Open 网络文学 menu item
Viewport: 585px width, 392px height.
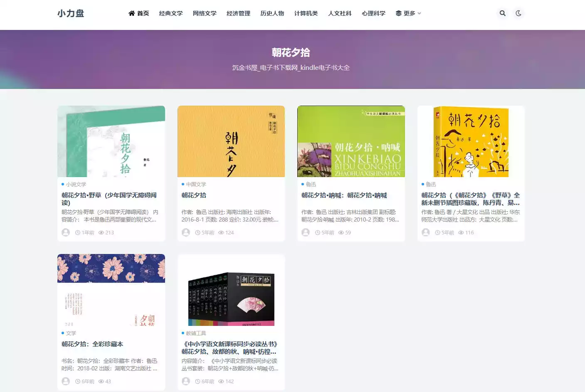point(205,13)
